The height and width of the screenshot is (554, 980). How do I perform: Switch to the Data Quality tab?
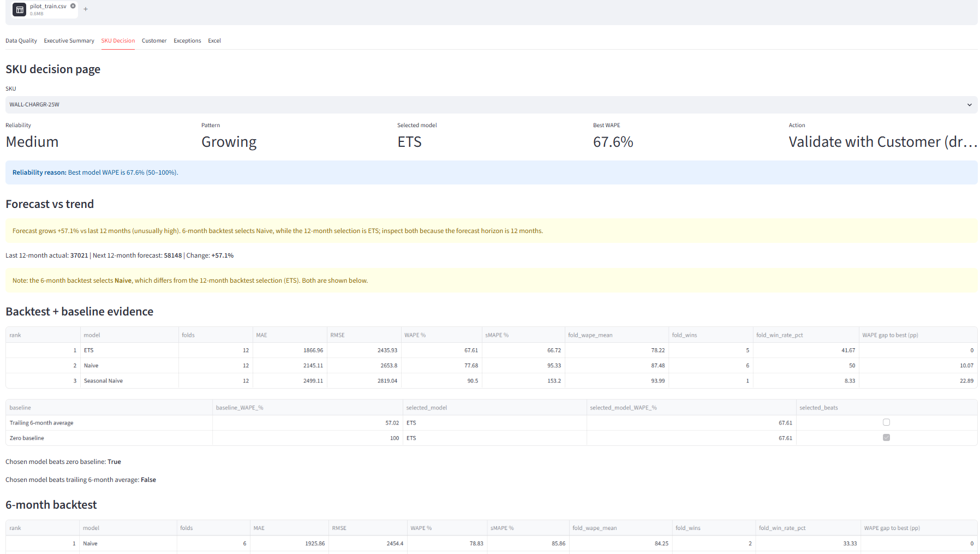(21, 41)
